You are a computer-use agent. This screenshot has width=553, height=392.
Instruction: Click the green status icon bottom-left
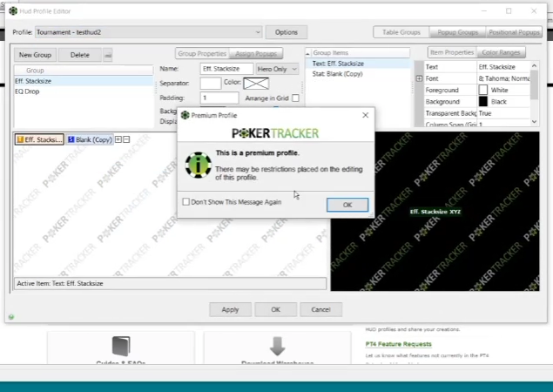tap(11, 317)
